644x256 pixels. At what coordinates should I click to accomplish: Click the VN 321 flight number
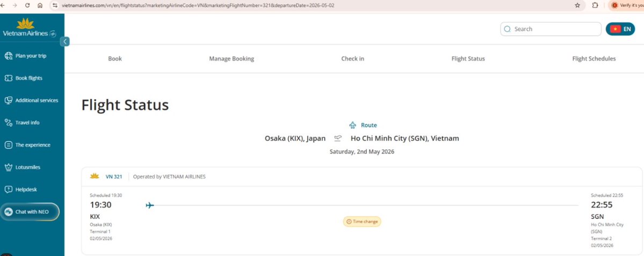(x=114, y=177)
